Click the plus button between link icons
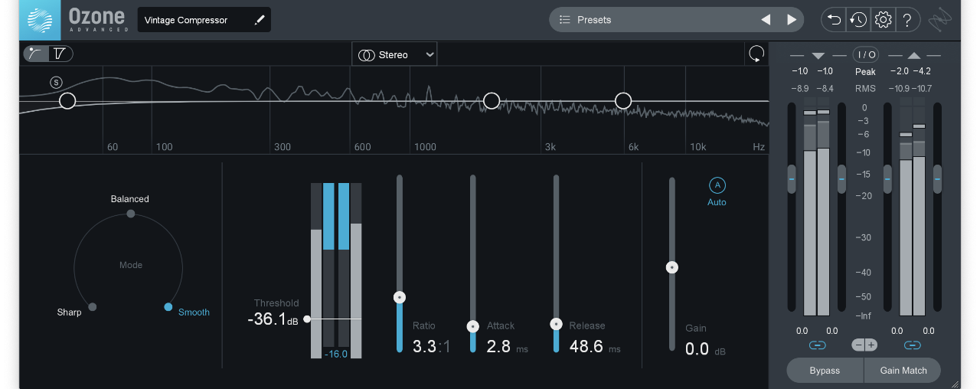Screen dimensions: 980x389 pyautogui.click(x=871, y=345)
